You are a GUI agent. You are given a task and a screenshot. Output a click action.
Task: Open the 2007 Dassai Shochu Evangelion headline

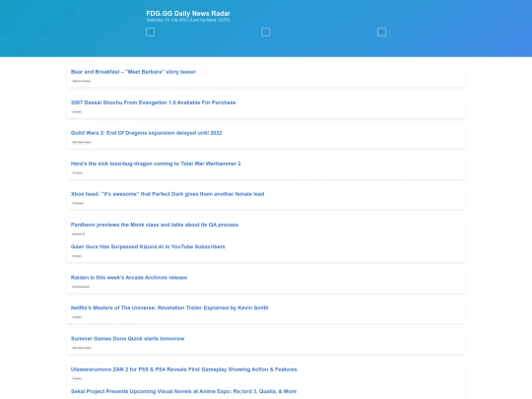tap(153, 102)
